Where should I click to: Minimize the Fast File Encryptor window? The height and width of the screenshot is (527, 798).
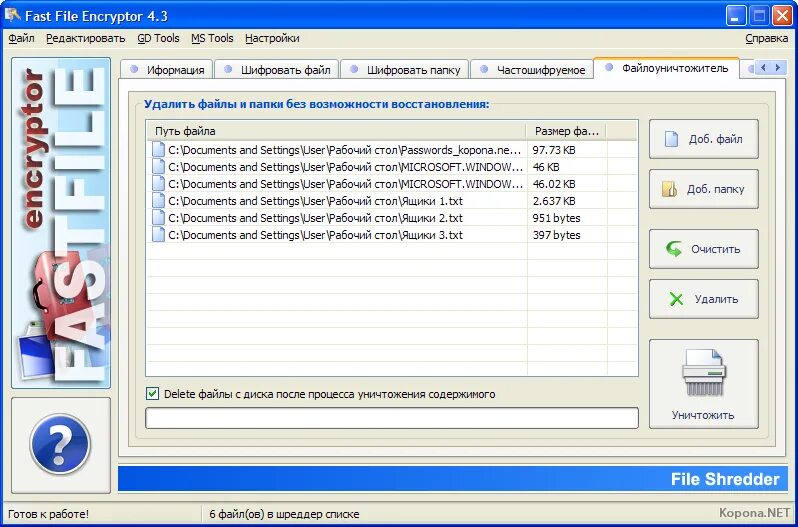[x=735, y=16]
